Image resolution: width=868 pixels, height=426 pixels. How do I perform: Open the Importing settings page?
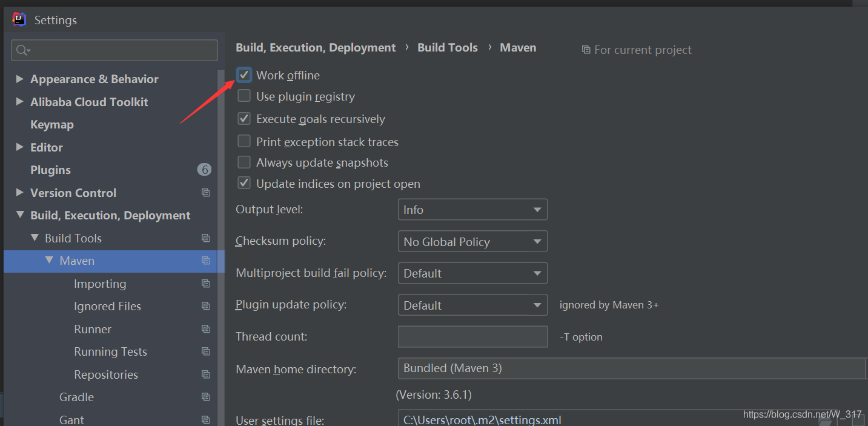pyautogui.click(x=100, y=284)
